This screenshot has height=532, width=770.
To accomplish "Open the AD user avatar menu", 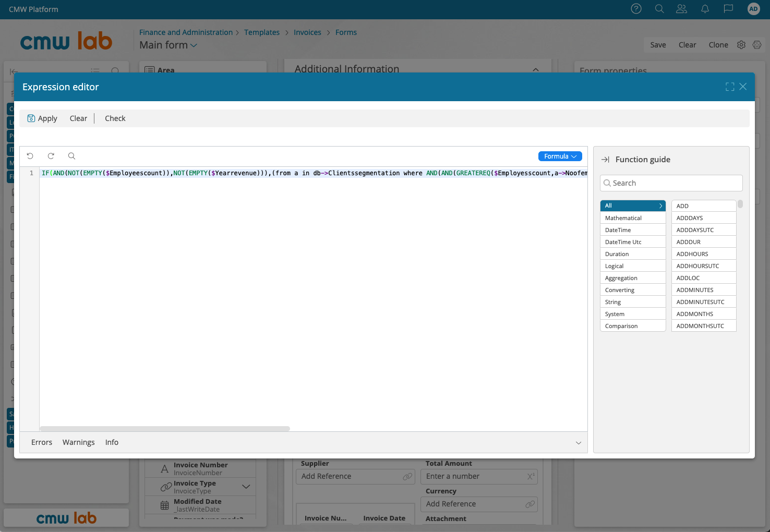I will pos(753,9).
